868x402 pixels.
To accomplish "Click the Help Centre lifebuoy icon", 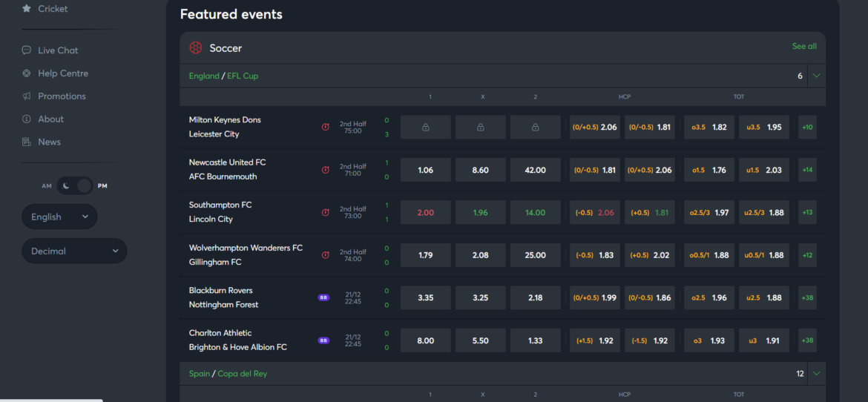I will pos(26,73).
